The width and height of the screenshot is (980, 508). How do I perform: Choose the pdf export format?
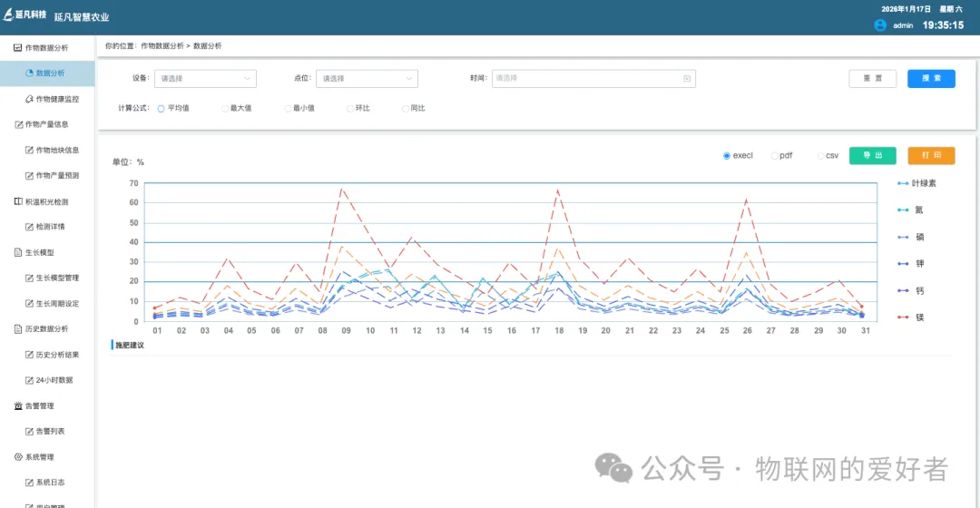point(781,156)
